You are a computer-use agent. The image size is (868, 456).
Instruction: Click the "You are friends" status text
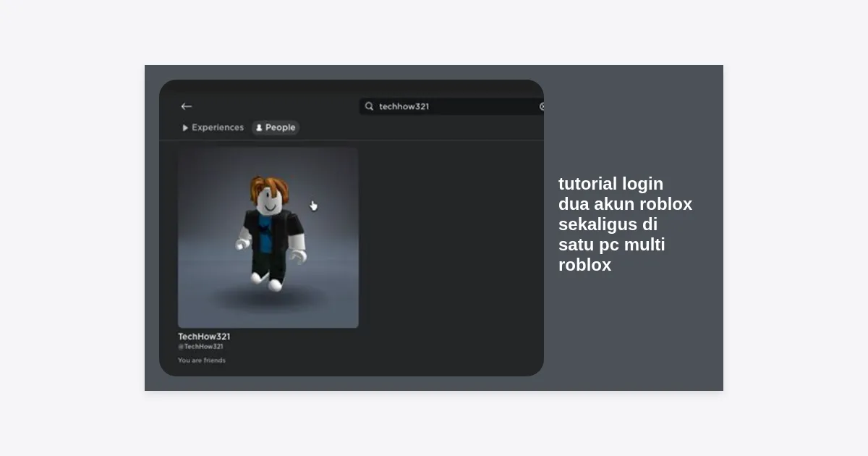(202, 360)
